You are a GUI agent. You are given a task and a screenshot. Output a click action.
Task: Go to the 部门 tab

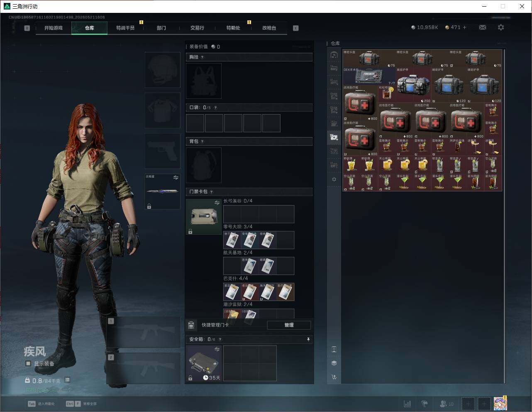pyautogui.click(x=161, y=28)
